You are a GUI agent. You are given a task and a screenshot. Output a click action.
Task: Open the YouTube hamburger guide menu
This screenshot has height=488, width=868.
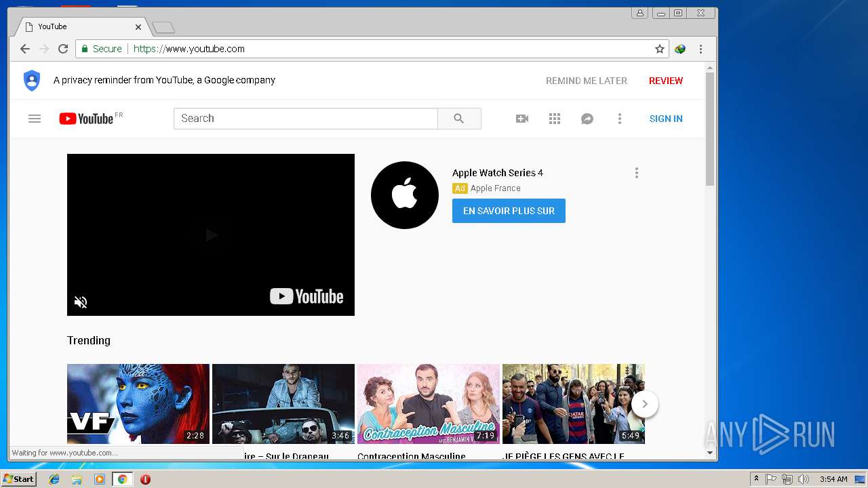[35, 119]
